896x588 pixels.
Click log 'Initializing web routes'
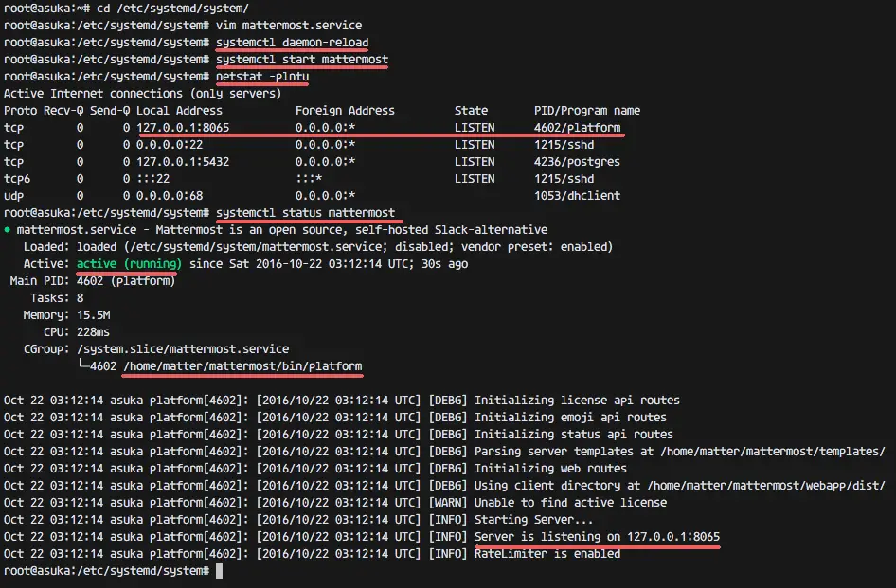551,469
